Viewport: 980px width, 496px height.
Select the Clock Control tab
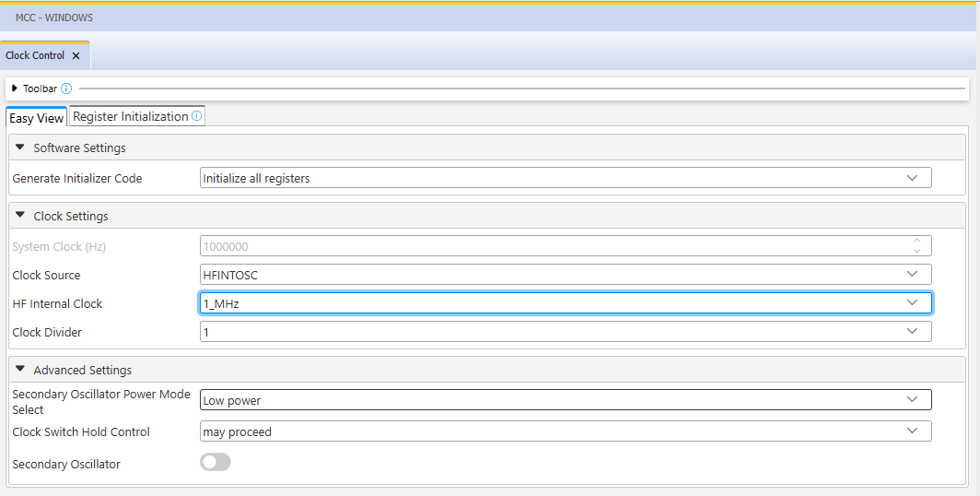tap(35, 55)
